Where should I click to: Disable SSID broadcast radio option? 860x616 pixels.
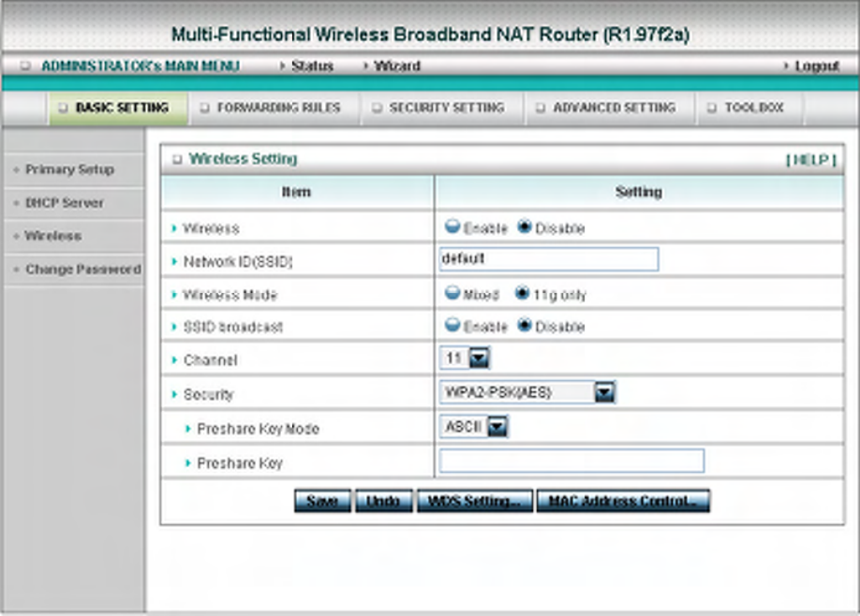[x=525, y=326]
